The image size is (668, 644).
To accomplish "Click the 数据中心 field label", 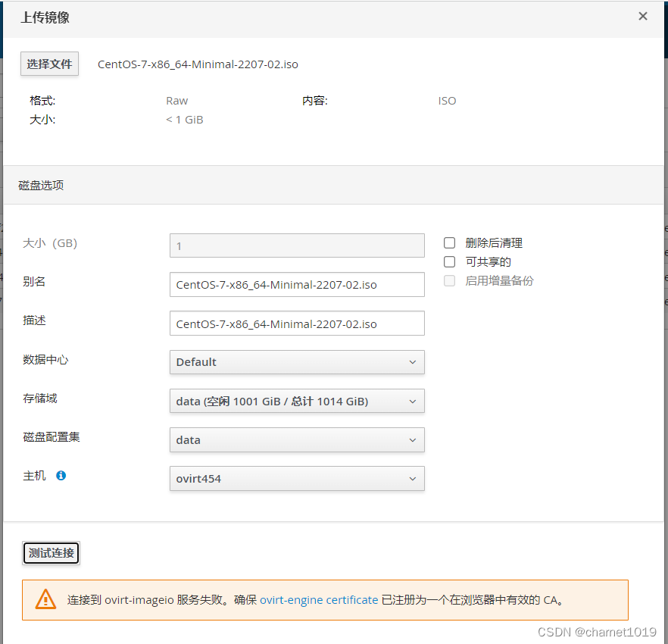I will 45,359.
